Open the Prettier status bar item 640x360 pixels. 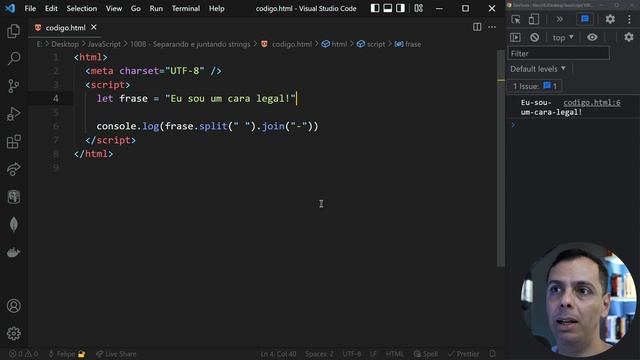pos(463,354)
